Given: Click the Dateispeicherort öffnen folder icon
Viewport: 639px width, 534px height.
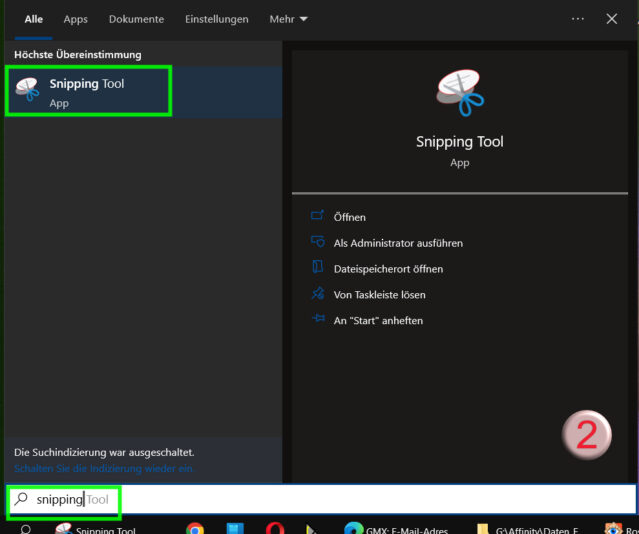Looking at the screenshot, I should [x=318, y=268].
